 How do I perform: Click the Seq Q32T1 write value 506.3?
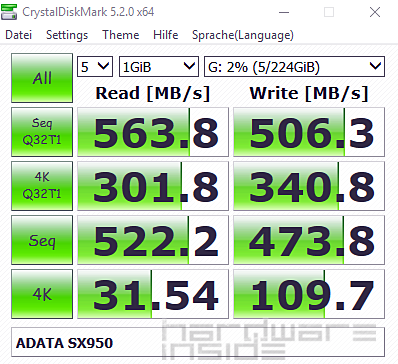pyautogui.click(x=309, y=132)
